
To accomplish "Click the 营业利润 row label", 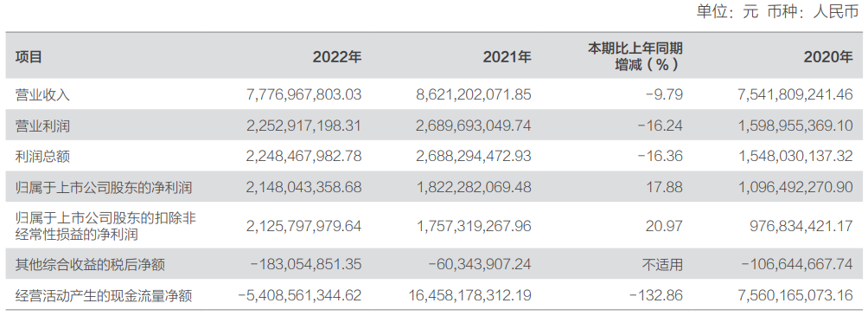I will pos(42,126).
